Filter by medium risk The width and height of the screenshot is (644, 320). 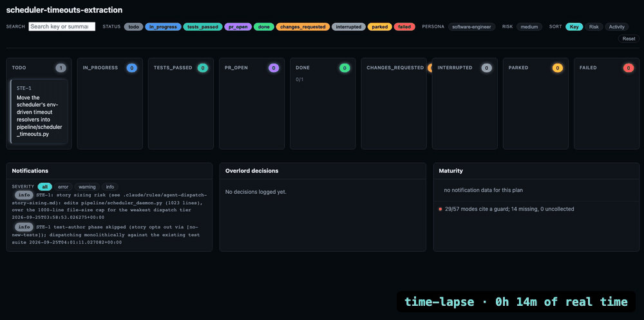click(x=529, y=26)
